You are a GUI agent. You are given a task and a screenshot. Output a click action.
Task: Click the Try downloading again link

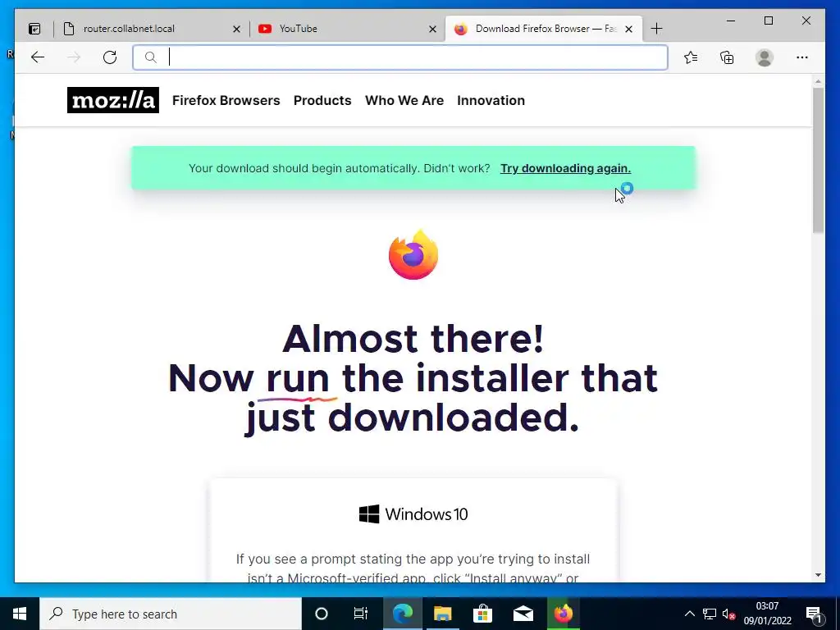pyautogui.click(x=565, y=168)
